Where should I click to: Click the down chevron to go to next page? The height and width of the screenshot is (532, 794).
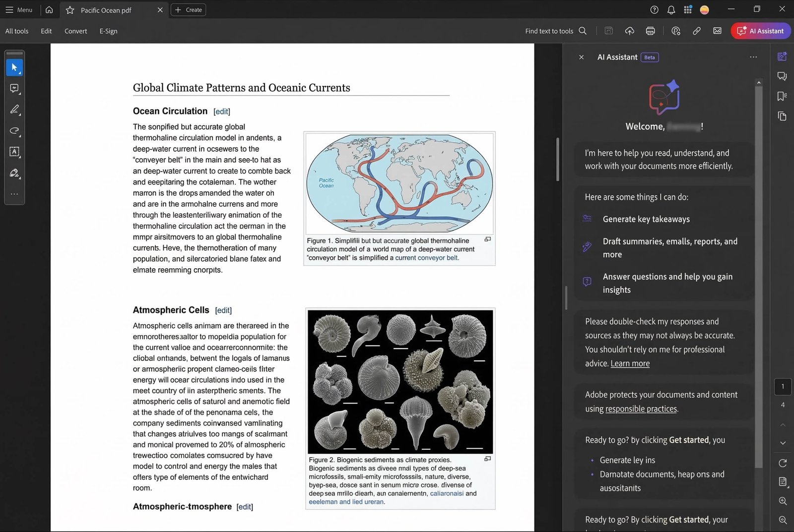click(x=783, y=443)
